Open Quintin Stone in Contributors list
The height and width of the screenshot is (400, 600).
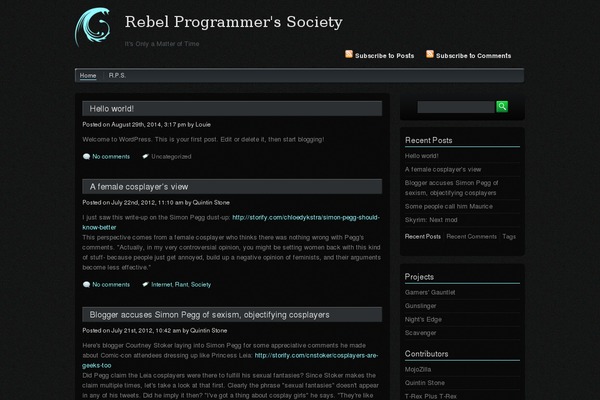[x=425, y=383]
